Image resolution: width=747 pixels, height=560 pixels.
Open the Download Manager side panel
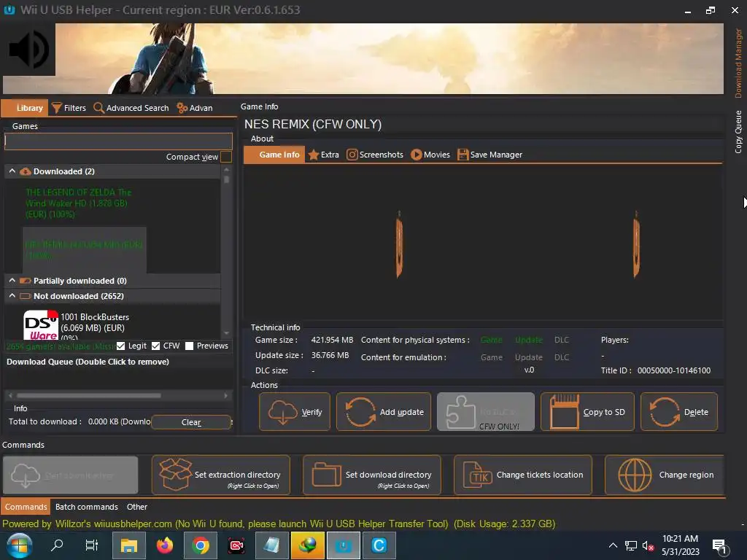click(738, 63)
